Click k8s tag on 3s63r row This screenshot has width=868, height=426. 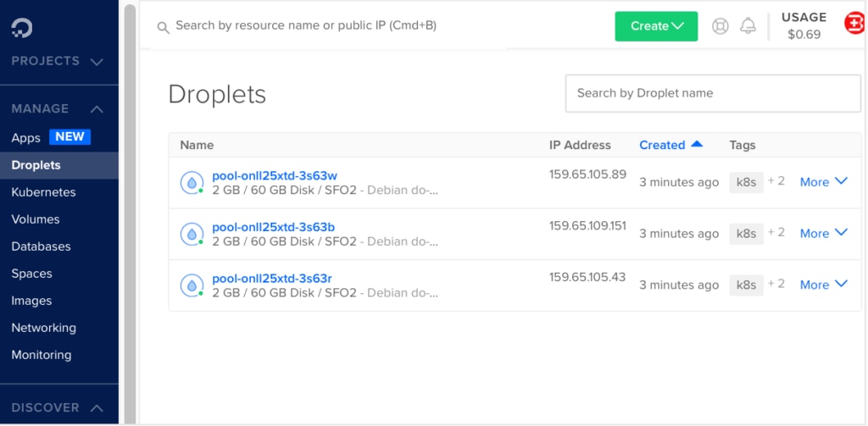tap(746, 285)
